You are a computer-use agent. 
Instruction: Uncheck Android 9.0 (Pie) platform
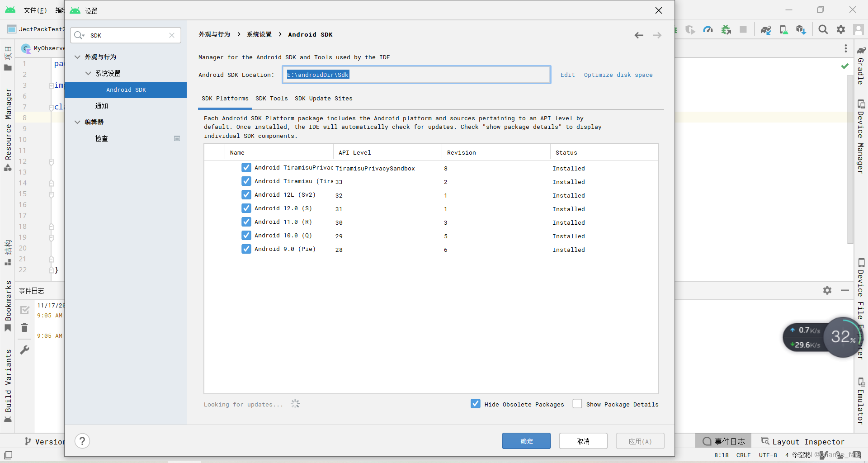click(x=246, y=249)
